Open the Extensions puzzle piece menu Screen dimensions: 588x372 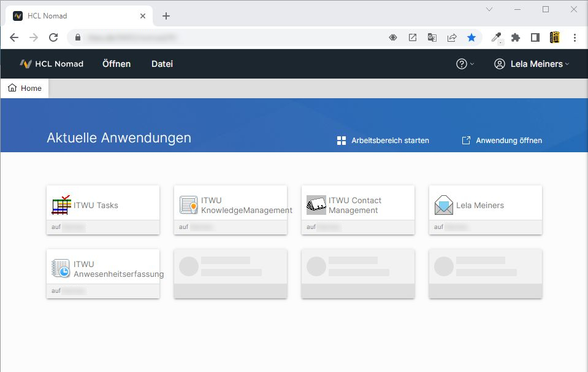click(516, 37)
